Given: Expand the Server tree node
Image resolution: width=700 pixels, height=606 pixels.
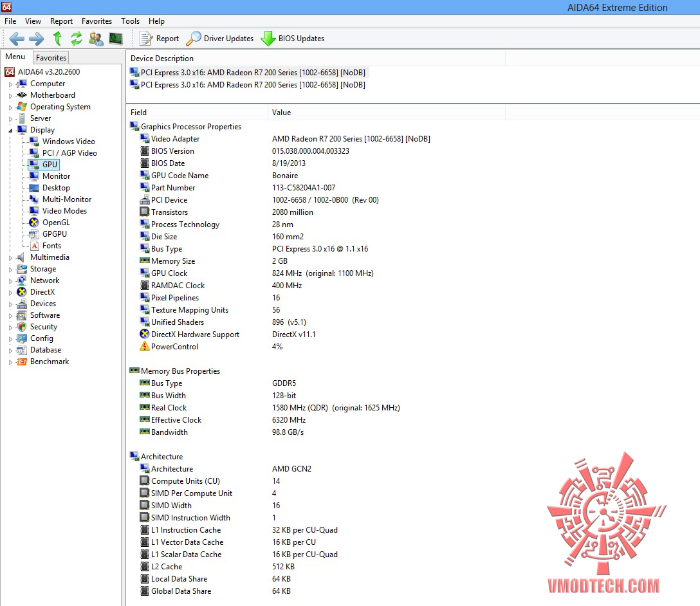Looking at the screenshot, I should [x=10, y=119].
